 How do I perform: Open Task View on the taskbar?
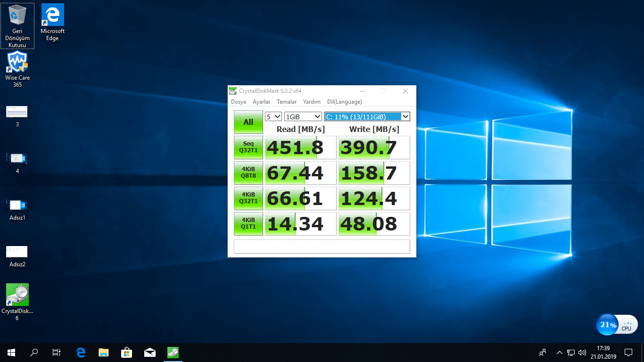pyautogui.click(x=57, y=352)
